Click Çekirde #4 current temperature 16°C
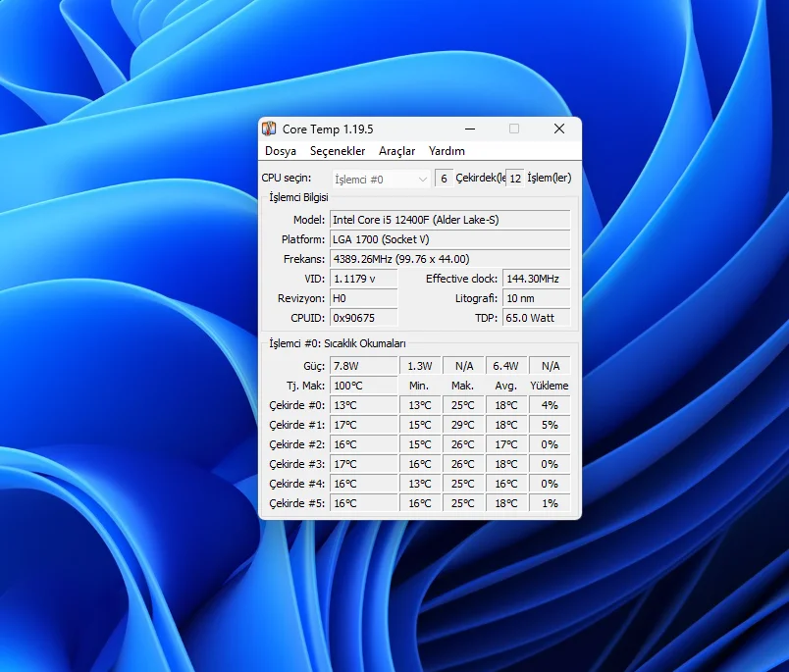789x672 pixels. (364, 484)
